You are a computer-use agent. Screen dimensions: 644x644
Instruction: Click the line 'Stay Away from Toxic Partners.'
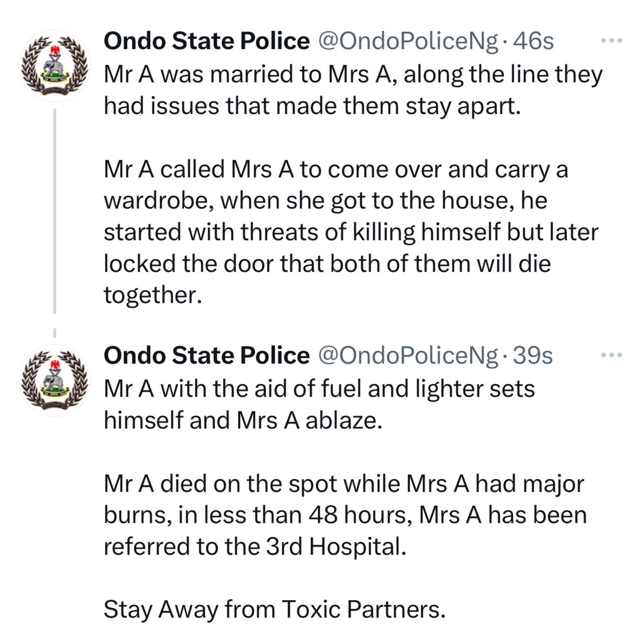[x=275, y=610]
